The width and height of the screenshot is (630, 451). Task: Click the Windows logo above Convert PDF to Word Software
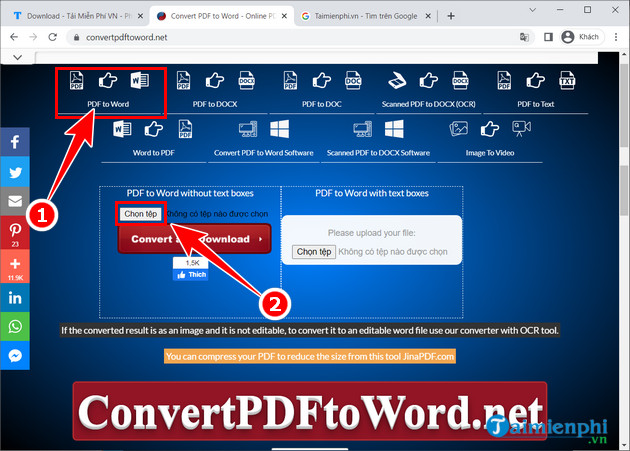pos(280,129)
